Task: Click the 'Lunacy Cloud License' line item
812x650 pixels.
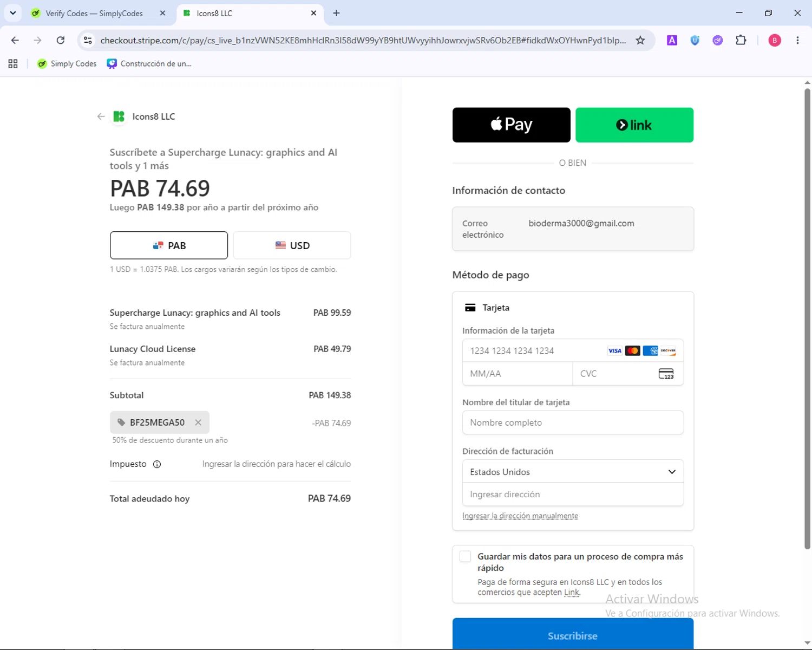Action: (153, 349)
